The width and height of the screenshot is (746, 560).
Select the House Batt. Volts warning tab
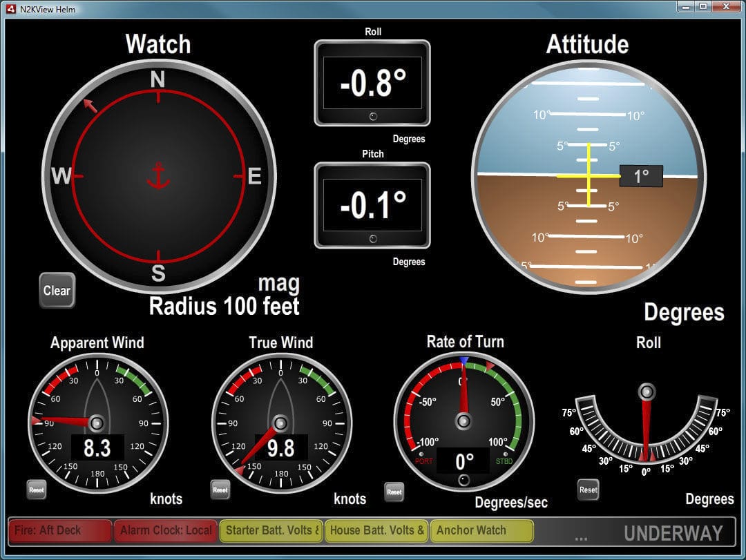click(x=376, y=531)
